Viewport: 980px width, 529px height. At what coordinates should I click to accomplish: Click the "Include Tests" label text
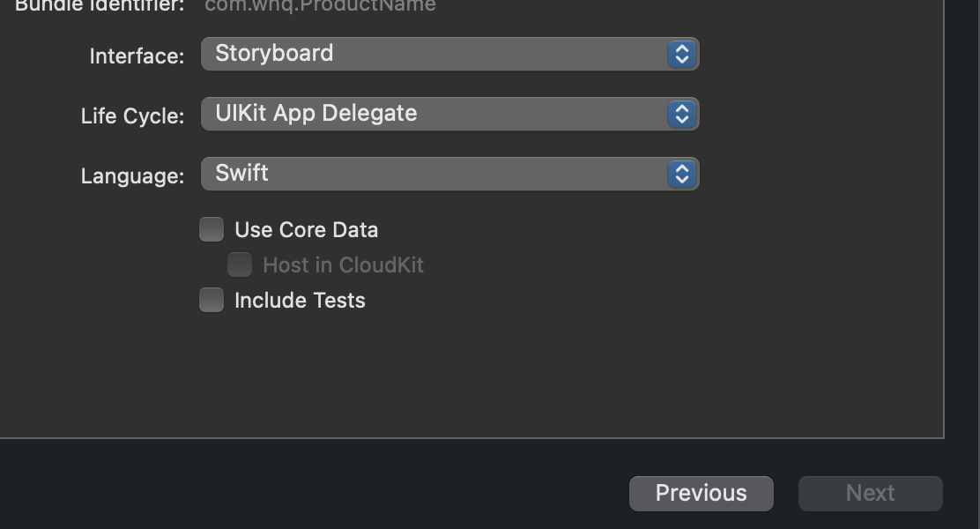pyautogui.click(x=300, y=301)
